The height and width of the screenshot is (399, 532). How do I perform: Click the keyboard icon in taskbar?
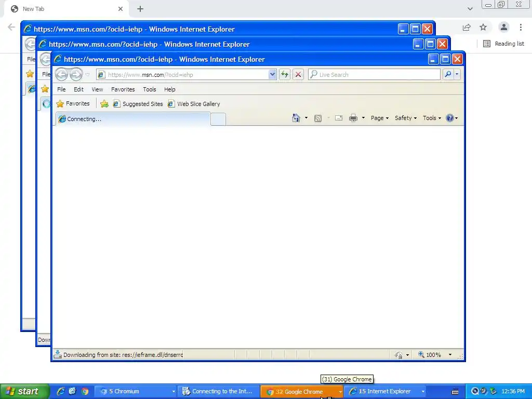455,392
